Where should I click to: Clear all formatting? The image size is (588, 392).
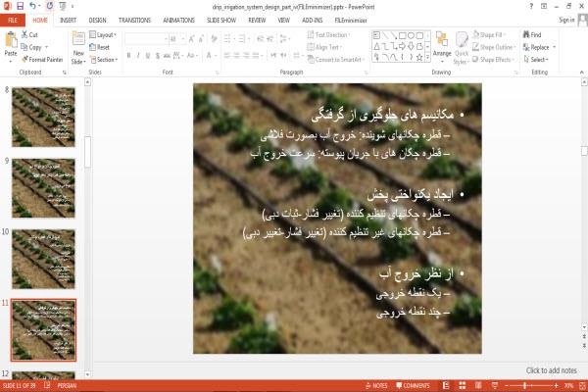(214, 39)
